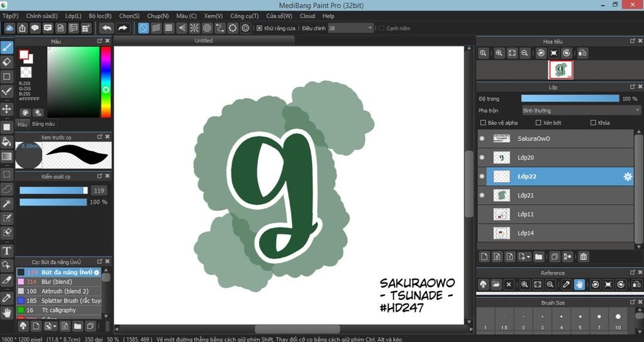644x342 pixels.
Task: Open the Điều chỉnh correction dropdown
Action: [350, 28]
